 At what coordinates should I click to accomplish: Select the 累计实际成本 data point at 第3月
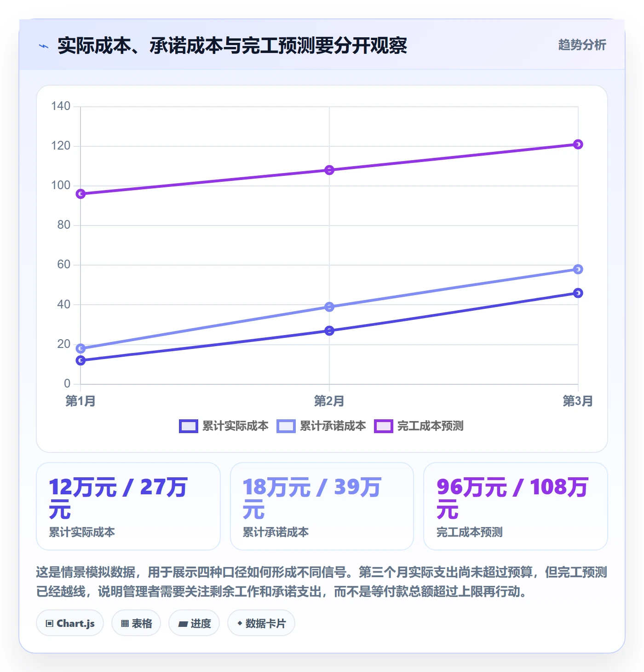pos(578,293)
